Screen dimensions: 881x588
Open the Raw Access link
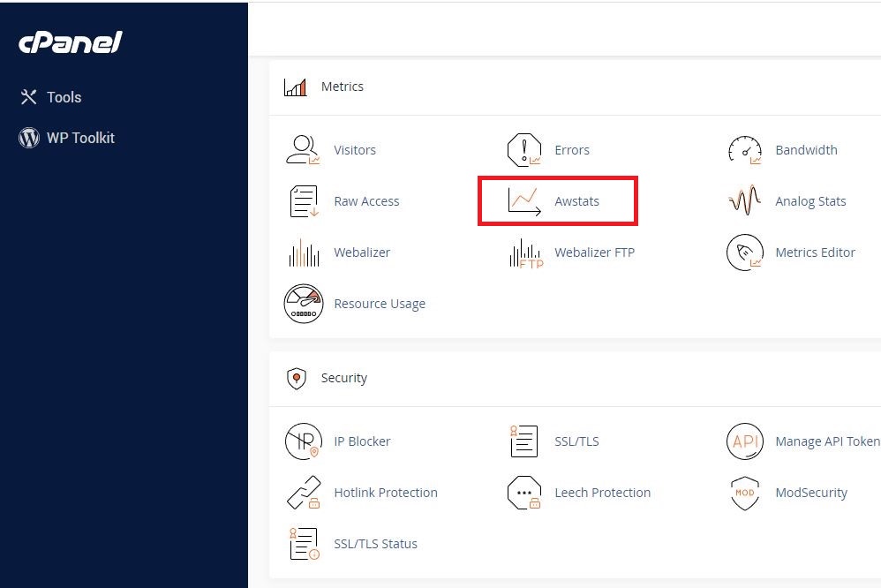click(366, 201)
